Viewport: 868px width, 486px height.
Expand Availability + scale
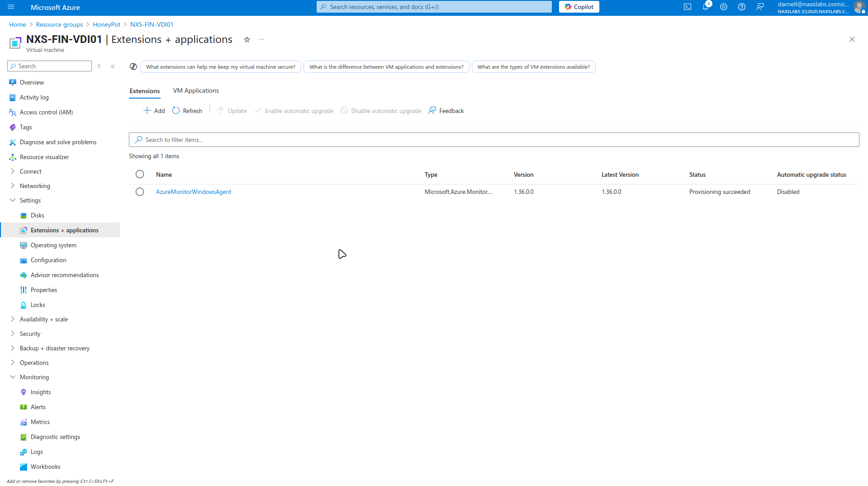[x=13, y=320]
